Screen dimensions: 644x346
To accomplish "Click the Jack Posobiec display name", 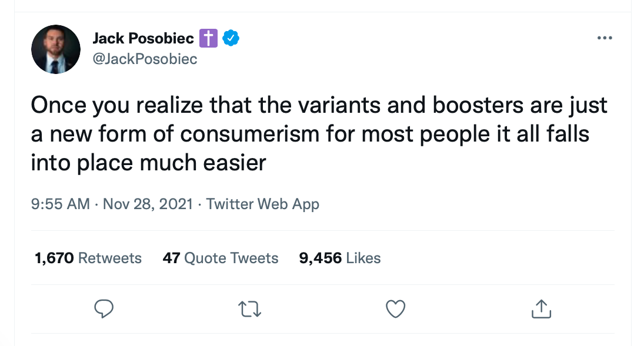I will tap(144, 39).
